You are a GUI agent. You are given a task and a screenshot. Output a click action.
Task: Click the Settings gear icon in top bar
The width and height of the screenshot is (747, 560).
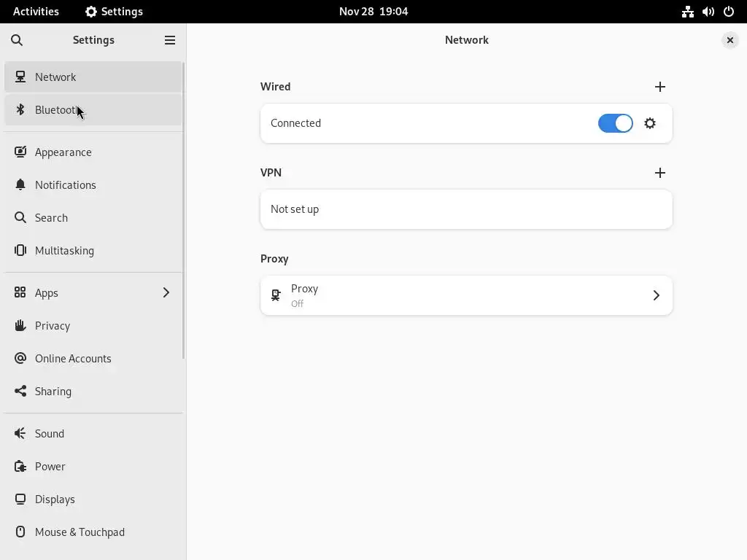tap(91, 12)
